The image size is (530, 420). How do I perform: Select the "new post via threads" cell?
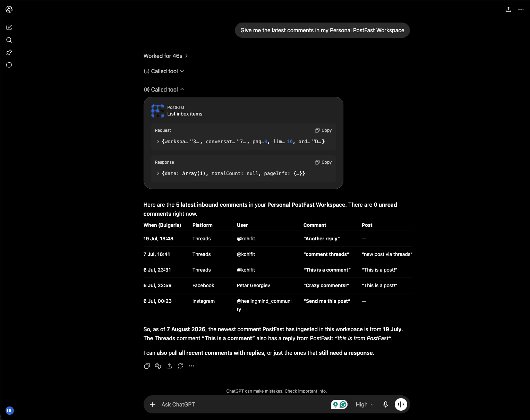pyautogui.click(x=387, y=254)
